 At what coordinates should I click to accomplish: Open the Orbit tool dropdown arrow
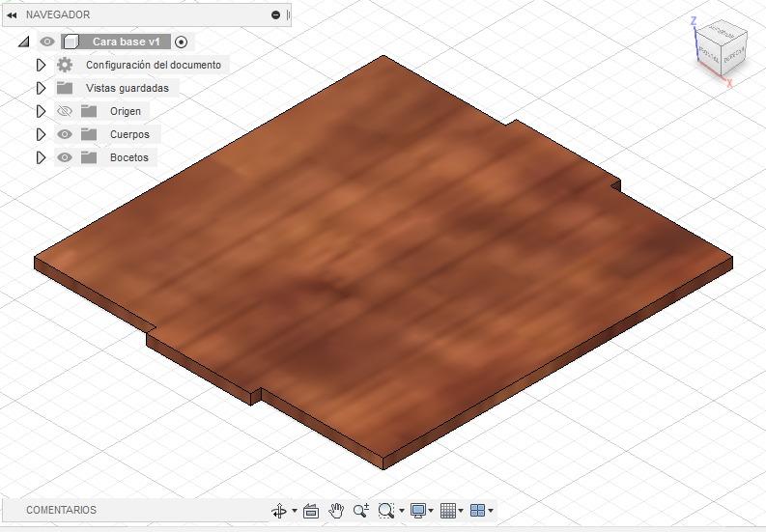tap(295, 511)
